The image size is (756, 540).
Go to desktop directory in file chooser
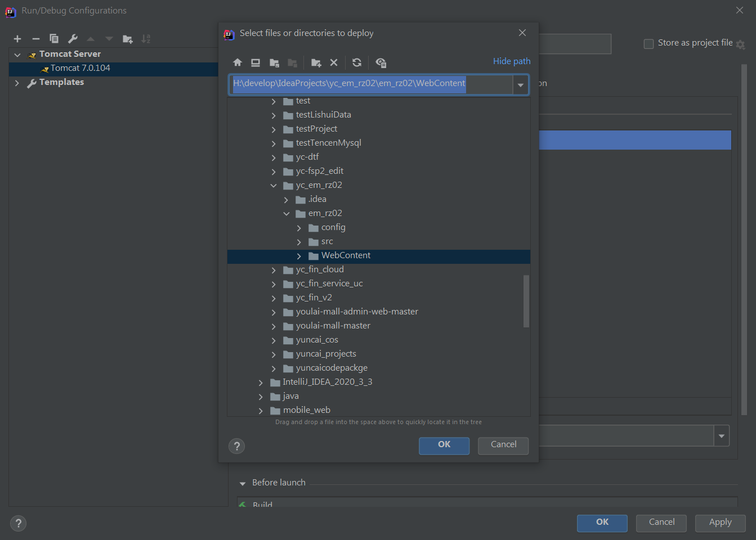(x=256, y=62)
